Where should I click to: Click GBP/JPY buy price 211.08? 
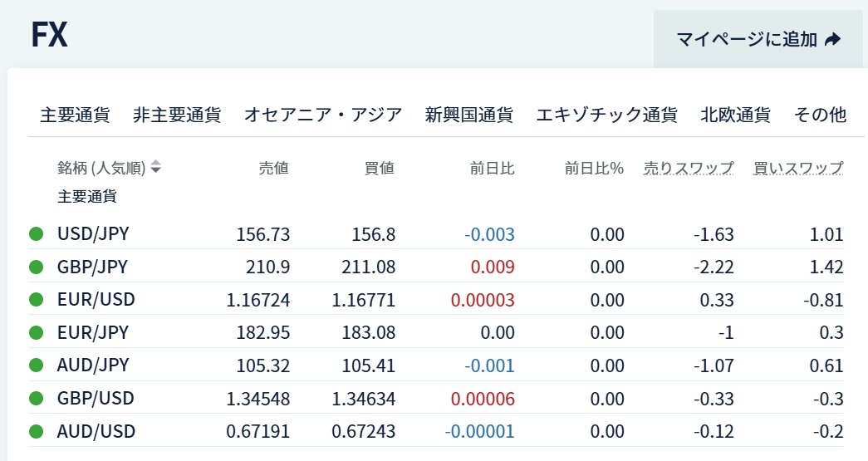[369, 267]
